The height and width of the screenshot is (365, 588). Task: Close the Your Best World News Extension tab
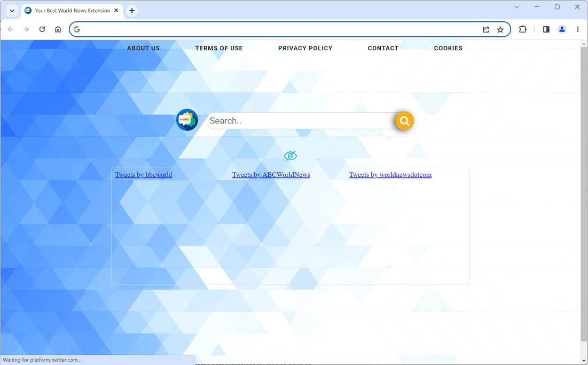tap(116, 11)
